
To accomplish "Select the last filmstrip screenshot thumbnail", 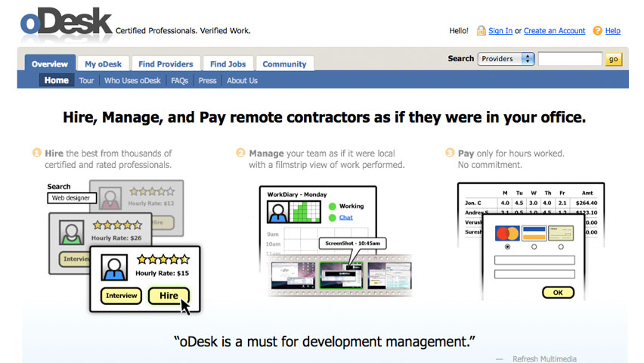I will [x=389, y=275].
